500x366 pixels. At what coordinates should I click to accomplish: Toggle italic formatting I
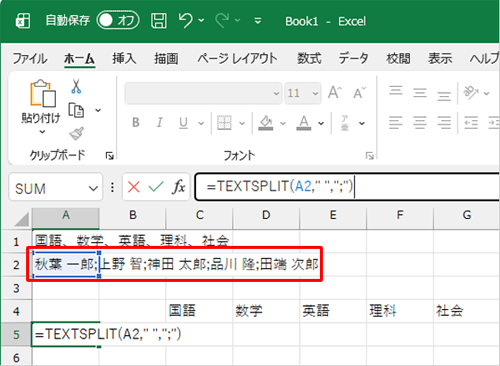pos(160,123)
